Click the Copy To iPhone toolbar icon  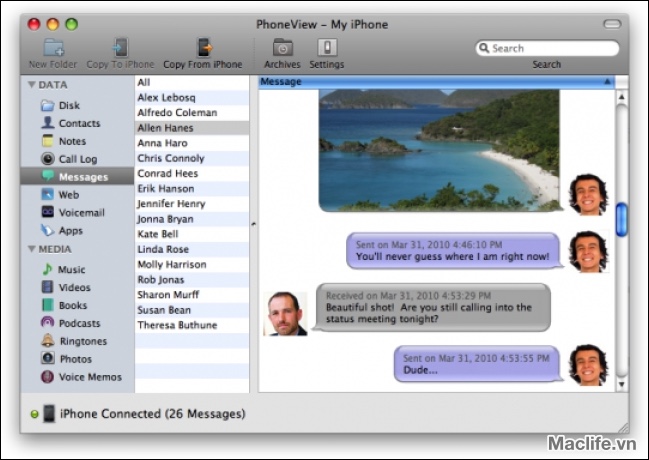tap(120, 47)
